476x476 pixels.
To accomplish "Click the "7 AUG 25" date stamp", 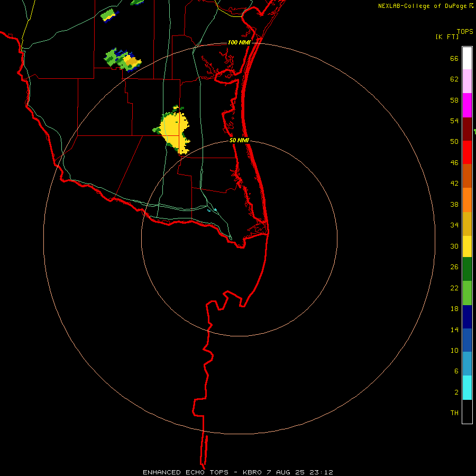I will coord(286,472).
